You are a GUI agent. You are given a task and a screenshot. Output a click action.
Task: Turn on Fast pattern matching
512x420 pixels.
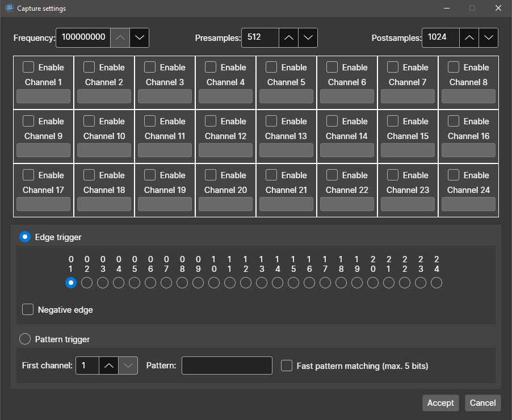click(x=287, y=366)
